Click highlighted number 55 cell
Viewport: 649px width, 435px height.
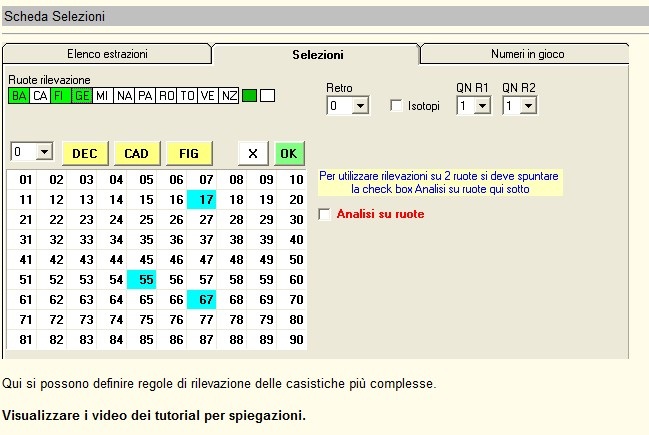coord(146,280)
